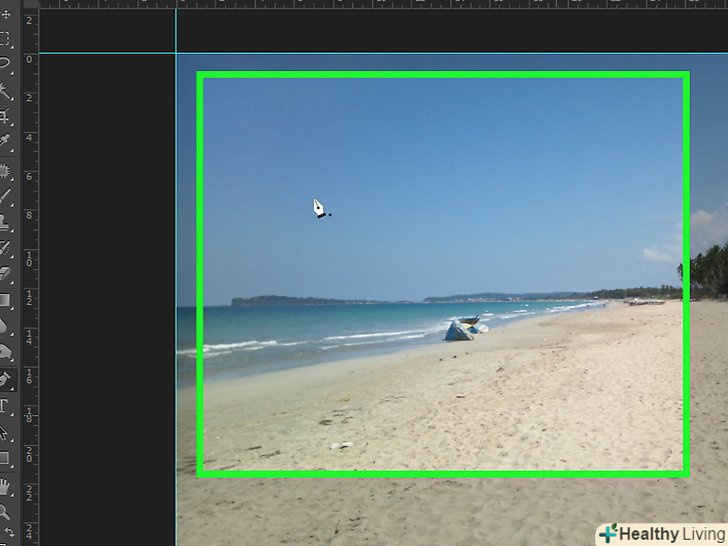728x546 pixels.
Task: Select the Gradient tool
Action: pyautogui.click(x=5, y=299)
